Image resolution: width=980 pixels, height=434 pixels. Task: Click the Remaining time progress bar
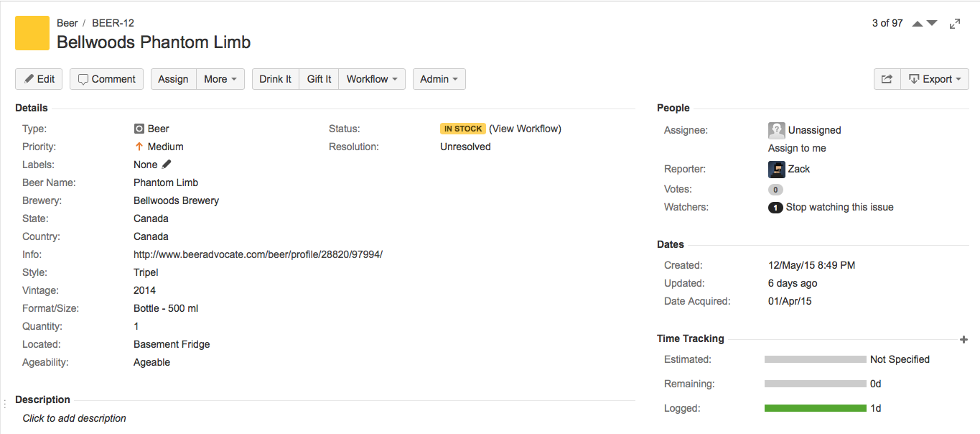(816, 384)
